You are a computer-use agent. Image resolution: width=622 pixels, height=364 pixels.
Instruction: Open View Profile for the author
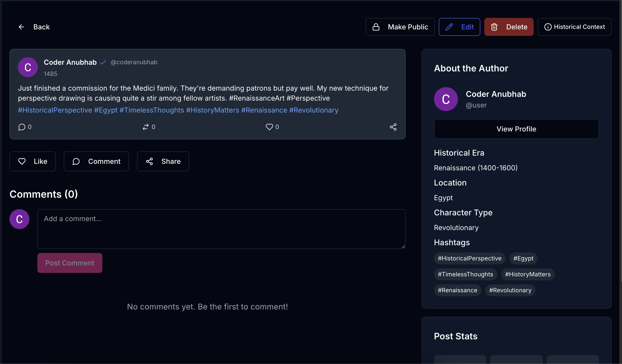pos(516,129)
